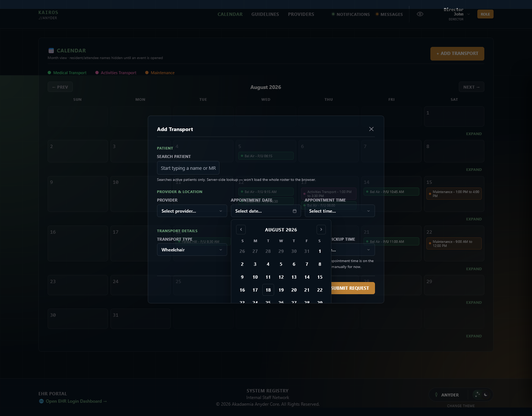Open Maintenance 9:00 AM event on August 22
Screen dimensions: 532x416
point(454,244)
